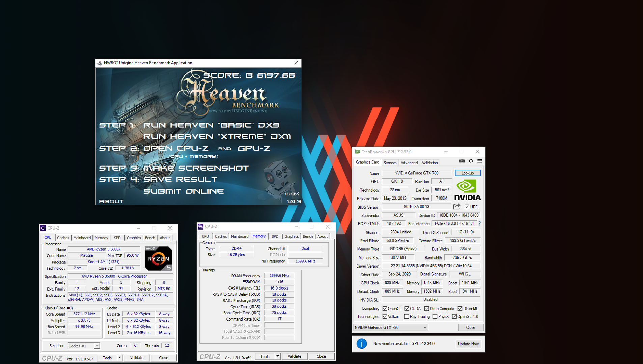This screenshot has width=643, height=364.
Task: Click the Core Speed value 3774.12 MHz
Action: pyautogui.click(x=84, y=314)
